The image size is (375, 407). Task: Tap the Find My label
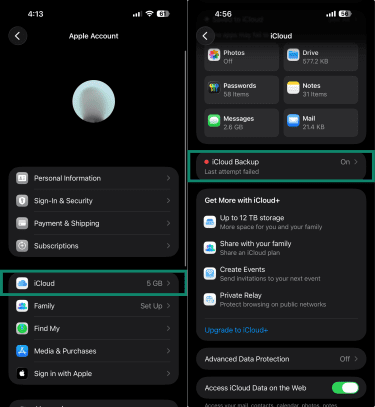tap(47, 329)
